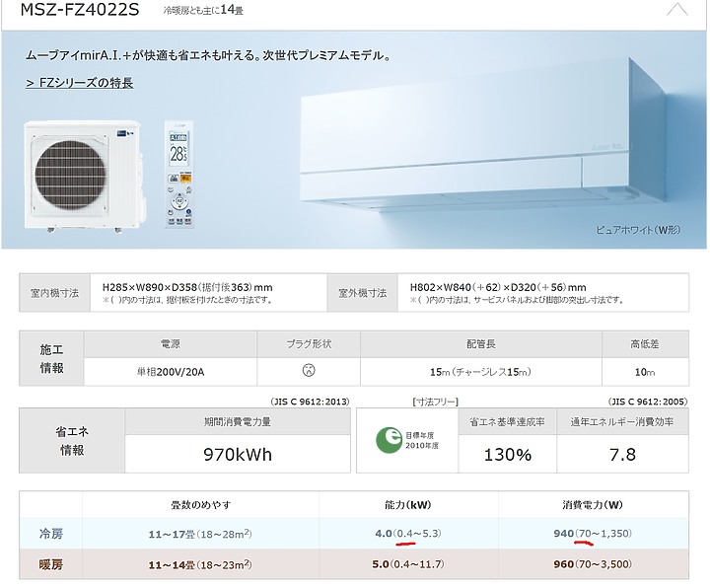The image size is (710, 588).
Task: Select the 施工情報 section label
Action: pyautogui.click(x=51, y=358)
